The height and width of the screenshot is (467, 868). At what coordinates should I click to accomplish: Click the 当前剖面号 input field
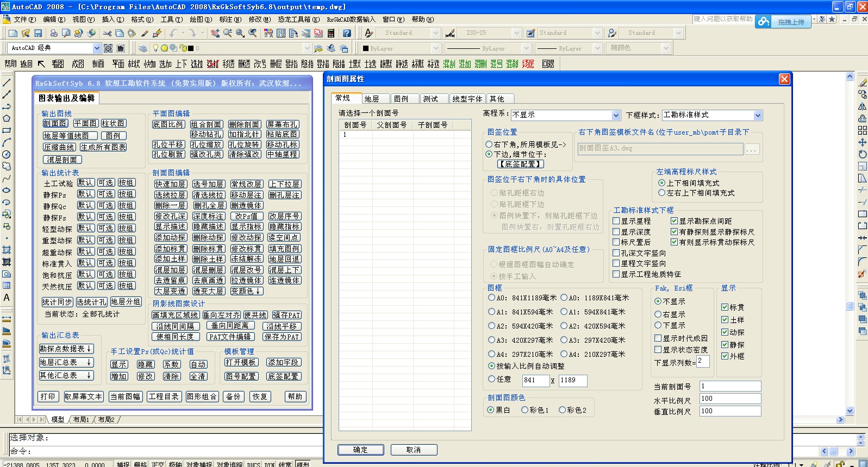(730, 386)
